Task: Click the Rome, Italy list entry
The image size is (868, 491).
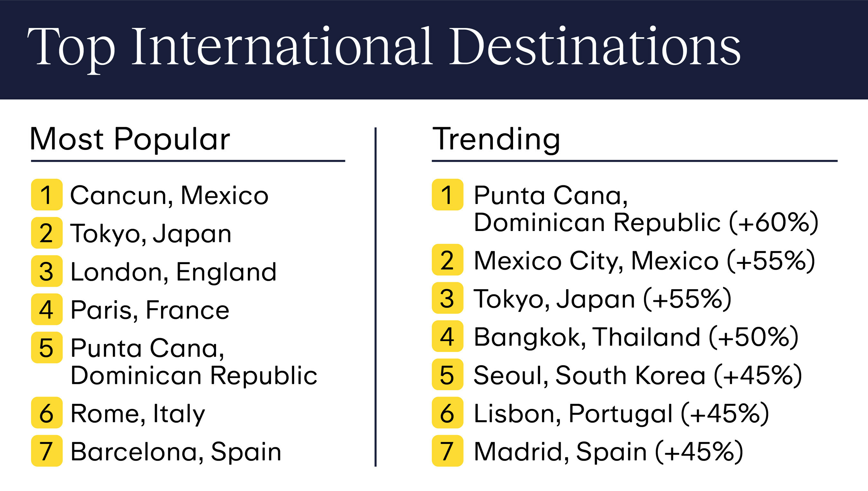Action: point(138,413)
